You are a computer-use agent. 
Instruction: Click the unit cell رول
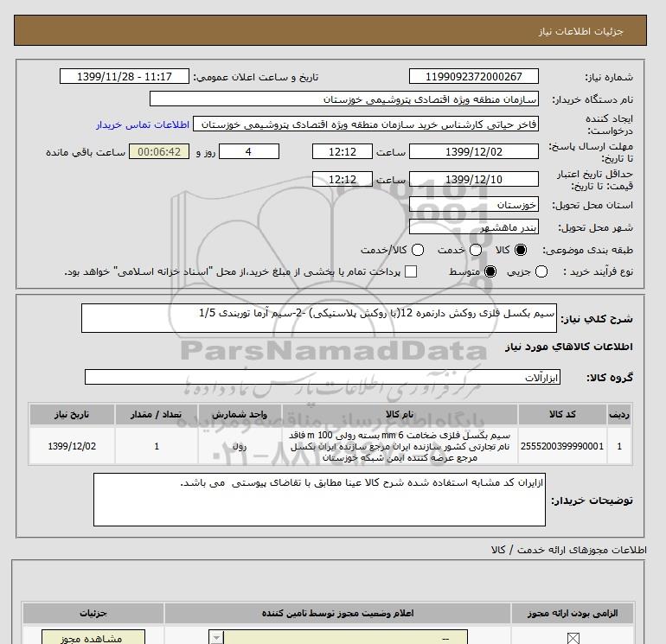pyautogui.click(x=240, y=446)
